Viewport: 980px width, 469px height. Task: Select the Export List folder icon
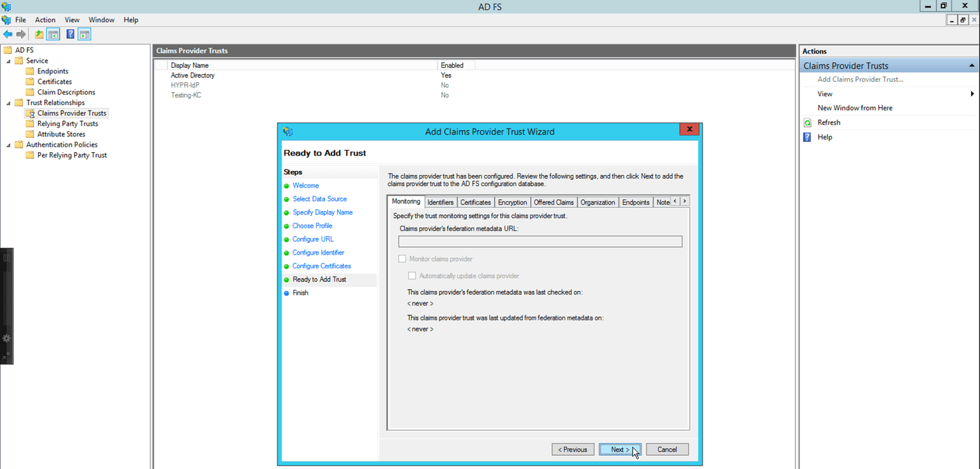click(38, 34)
